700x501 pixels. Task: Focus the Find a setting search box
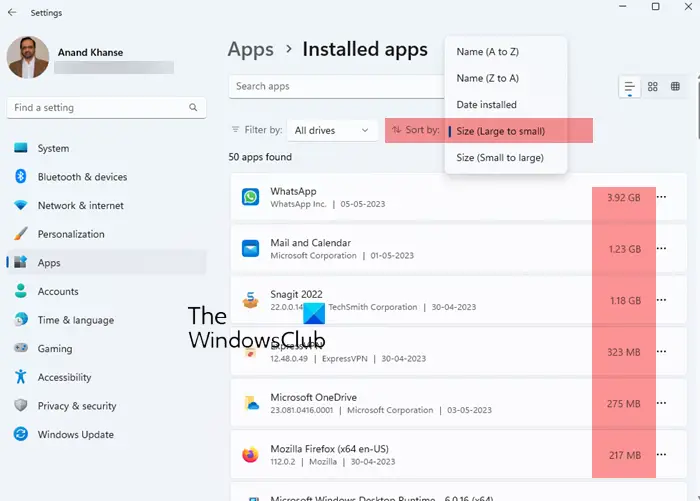[x=106, y=108]
